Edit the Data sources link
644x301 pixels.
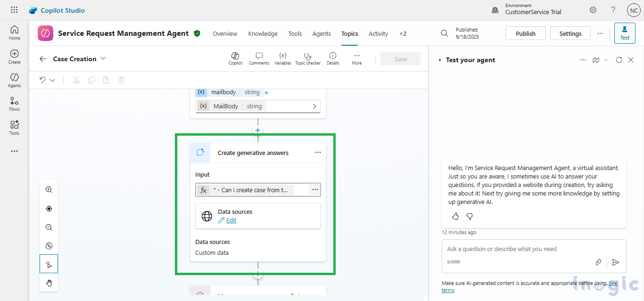pyautogui.click(x=231, y=220)
